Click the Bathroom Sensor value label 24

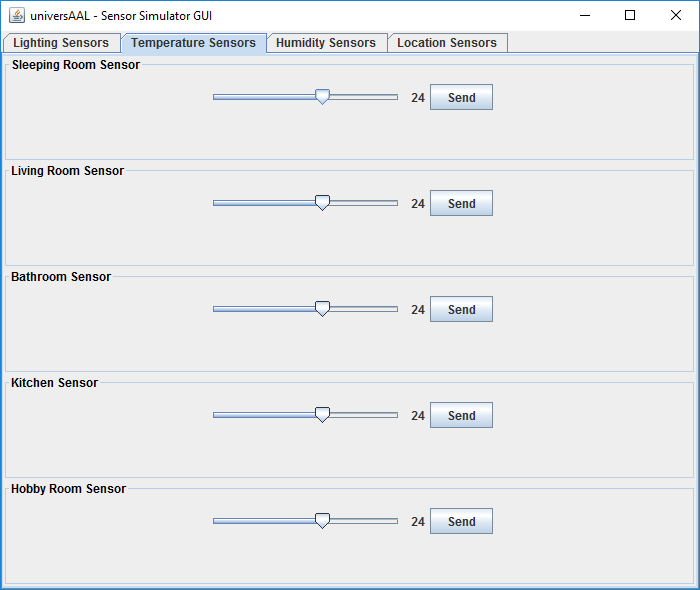(x=418, y=309)
